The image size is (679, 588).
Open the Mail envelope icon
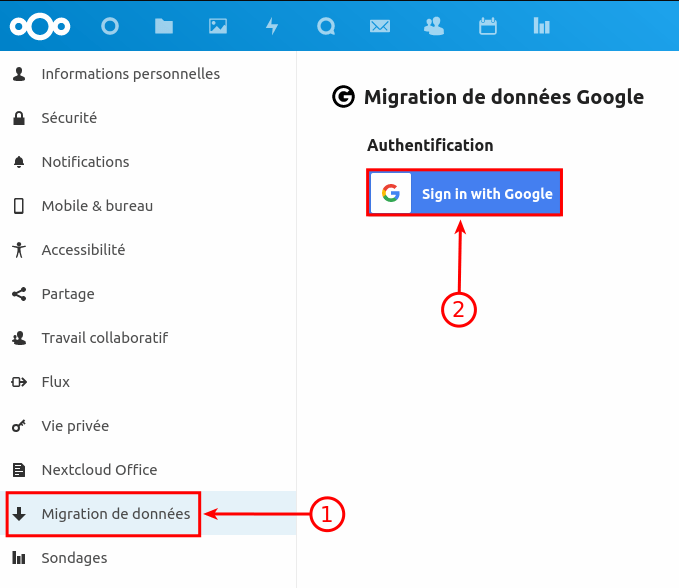380,26
